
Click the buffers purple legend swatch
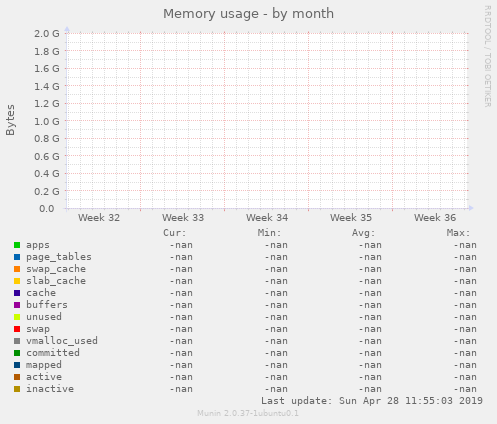tap(17, 305)
